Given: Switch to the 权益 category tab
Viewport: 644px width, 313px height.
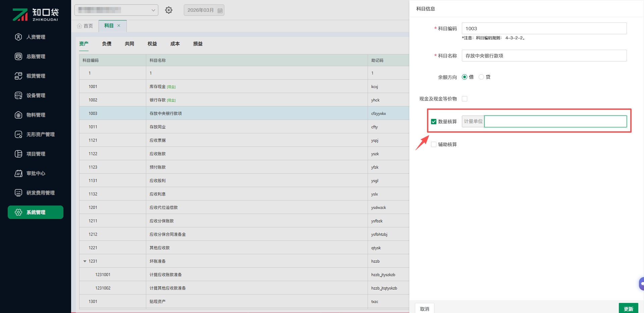Looking at the screenshot, I should (x=152, y=44).
